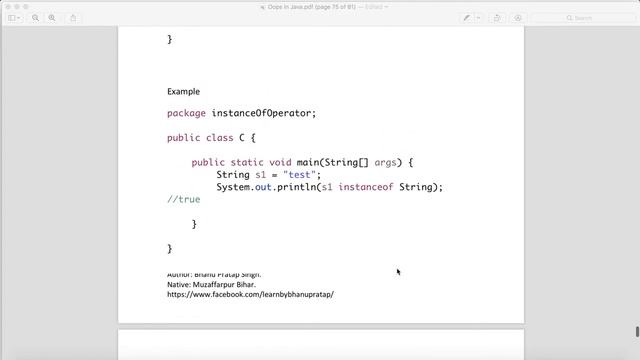Image resolution: width=640 pixels, height=360 pixels.
Task: Close the Preview window
Action: pyautogui.click(x=8, y=7)
